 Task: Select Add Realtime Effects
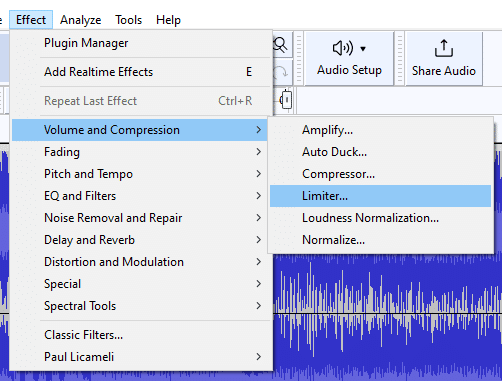pos(140,72)
